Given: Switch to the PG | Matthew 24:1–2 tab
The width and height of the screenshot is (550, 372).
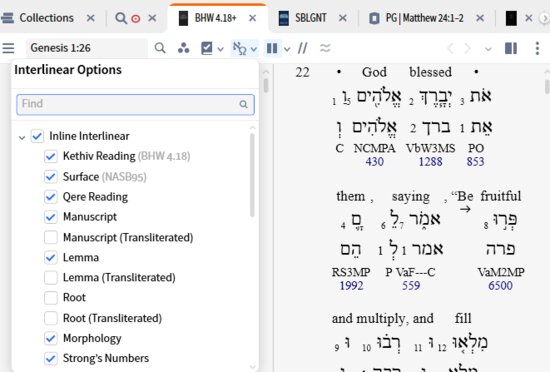Looking at the screenshot, I should (424, 18).
